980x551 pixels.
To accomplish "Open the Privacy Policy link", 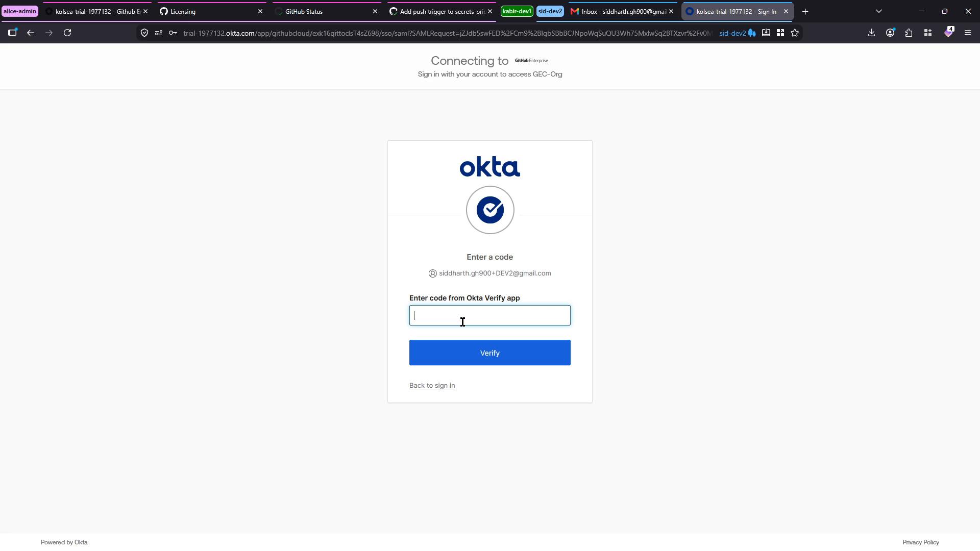I will [920, 542].
